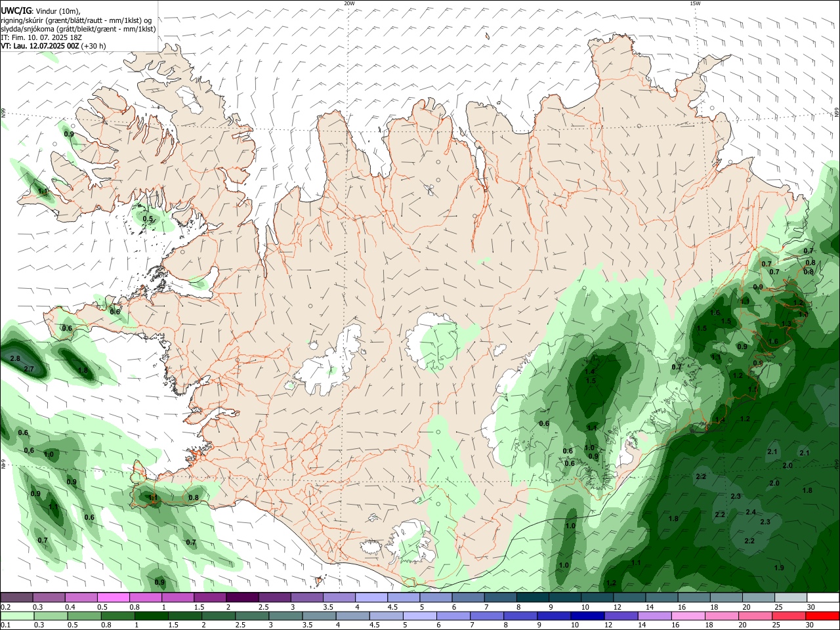Viewport: 840px width, 630px height.
Task: Select the light pink 16 mm rain swatch
Action: click(688, 616)
